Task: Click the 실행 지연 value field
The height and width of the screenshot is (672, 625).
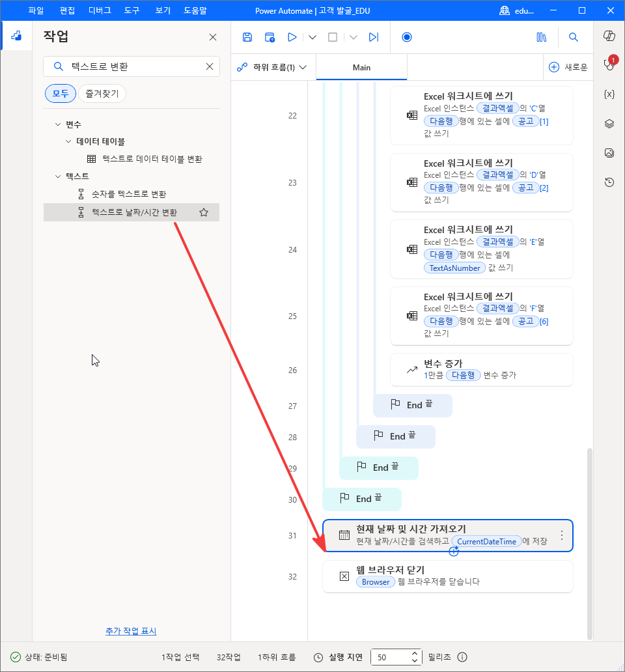Action: (391, 658)
